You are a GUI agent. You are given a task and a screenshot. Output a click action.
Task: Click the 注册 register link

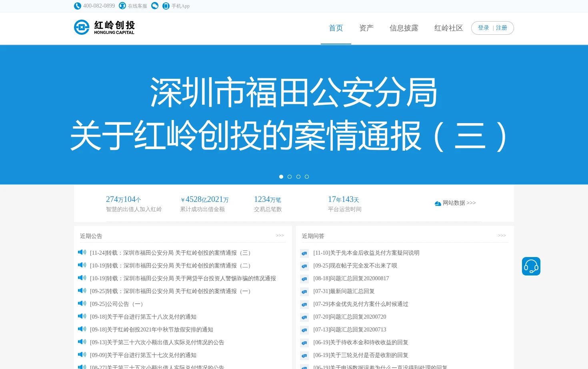502,28
